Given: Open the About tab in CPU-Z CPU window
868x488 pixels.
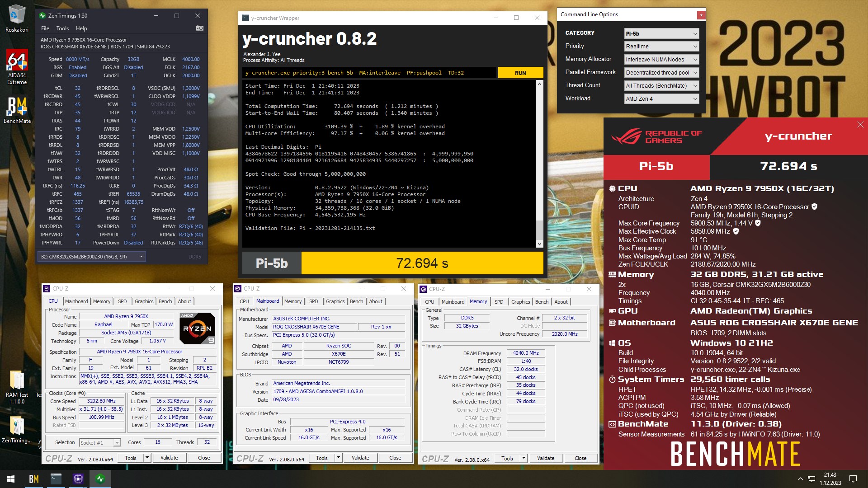Looking at the screenshot, I should pyautogui.click(x=184, y=301).
